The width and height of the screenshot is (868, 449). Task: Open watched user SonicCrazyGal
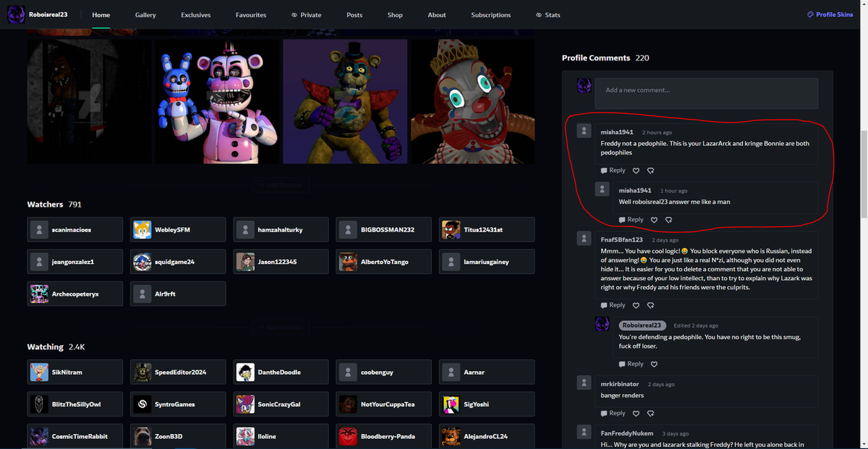point(281,404)
